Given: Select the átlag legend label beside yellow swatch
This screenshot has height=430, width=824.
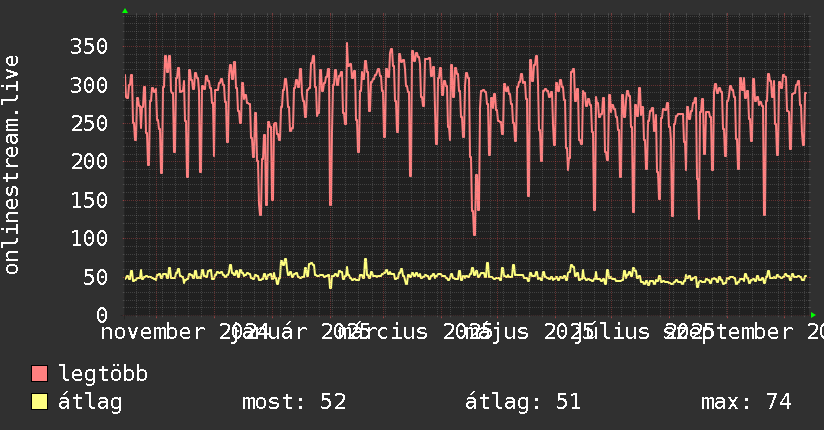Looking at the screenshot, I should click(90, 402).
